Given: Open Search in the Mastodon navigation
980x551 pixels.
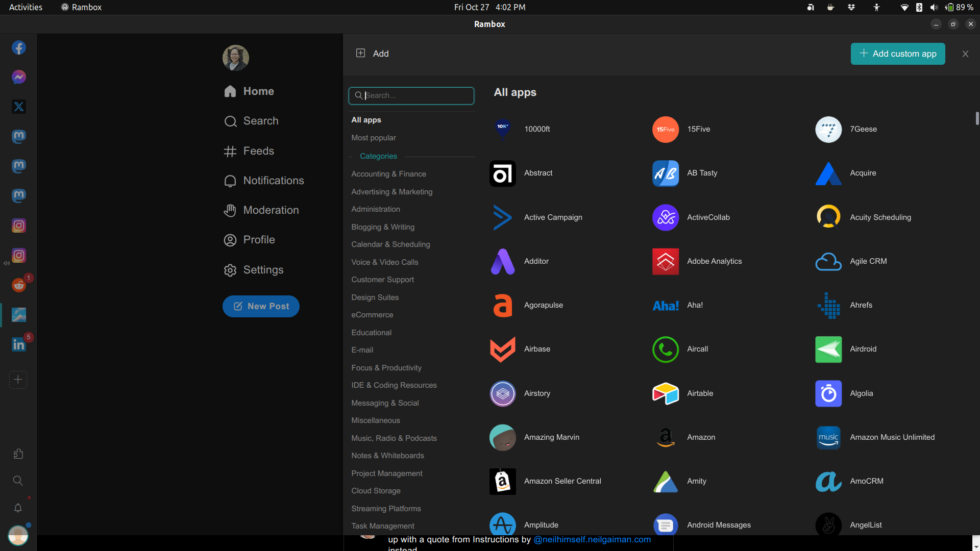Looking at the screenshot, I should [251, 121].
